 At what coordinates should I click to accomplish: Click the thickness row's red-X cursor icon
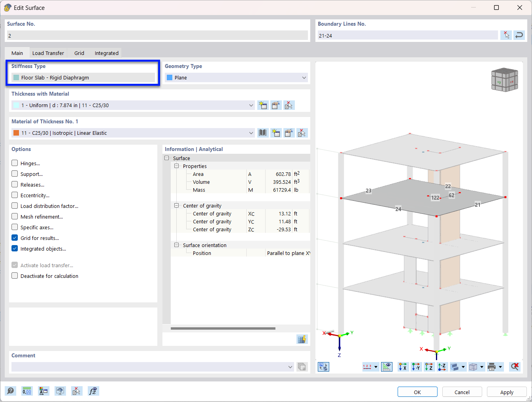[289, 105]
